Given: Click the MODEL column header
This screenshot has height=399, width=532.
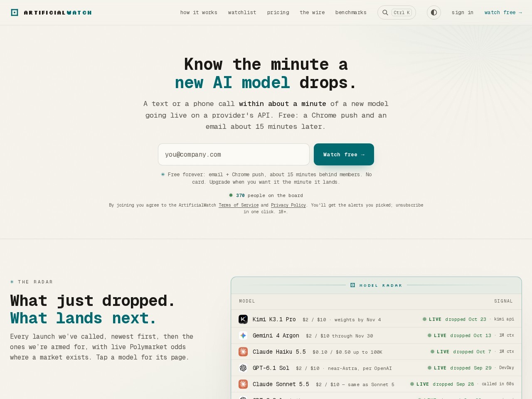Looking at the screenshot, I should click(x=247, y=301).
